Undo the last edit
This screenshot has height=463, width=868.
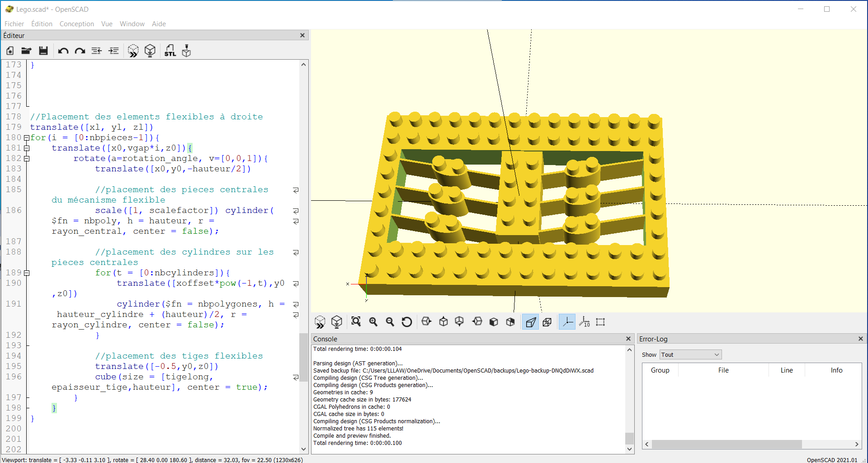click(x=63, y=51)
